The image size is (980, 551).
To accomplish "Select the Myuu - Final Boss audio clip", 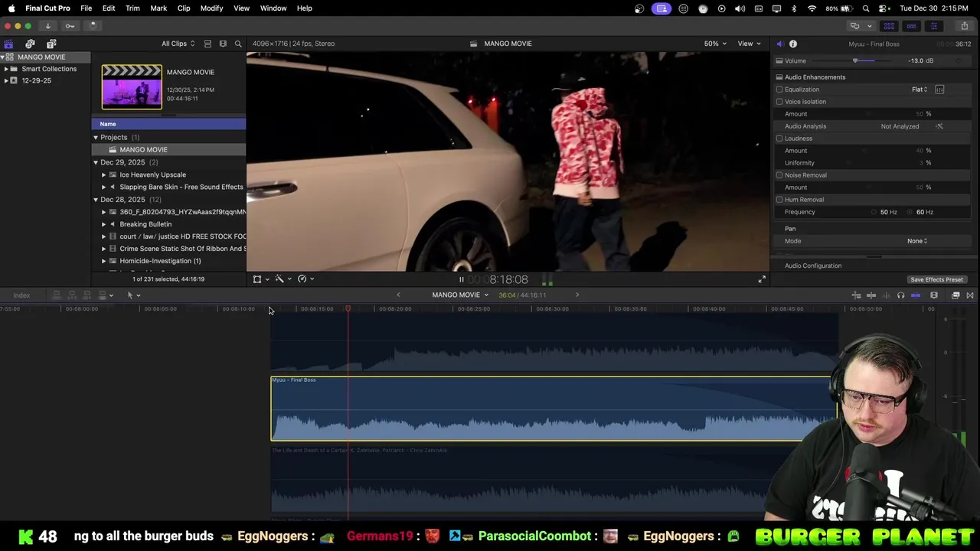I will [x=554, y=409].
